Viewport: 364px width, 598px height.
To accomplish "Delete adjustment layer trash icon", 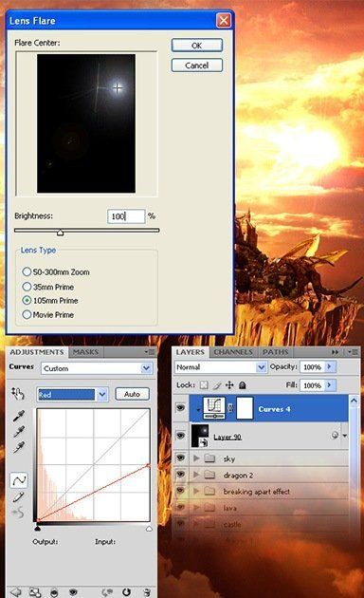I will tap(147, 592).
